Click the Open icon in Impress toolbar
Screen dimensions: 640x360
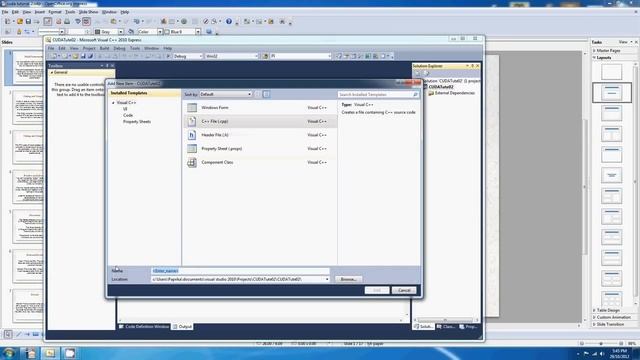click(x=20, y=21)
